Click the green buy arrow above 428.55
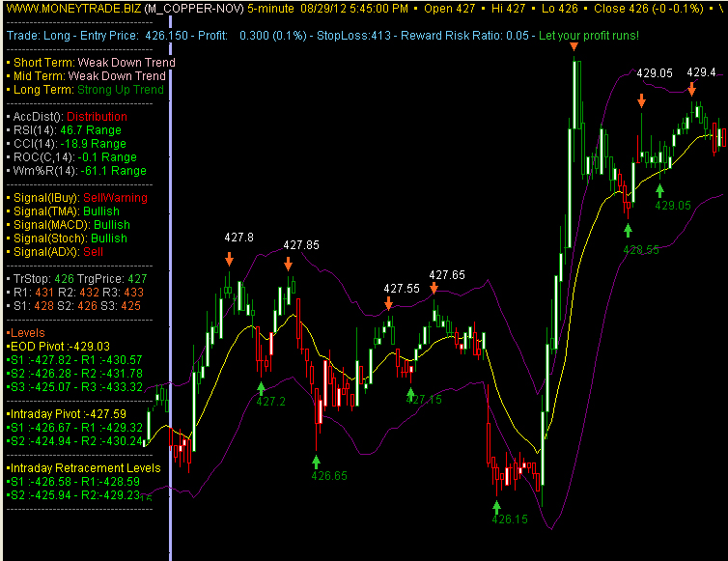Screen dimensions: 728x561 (628, 231)
